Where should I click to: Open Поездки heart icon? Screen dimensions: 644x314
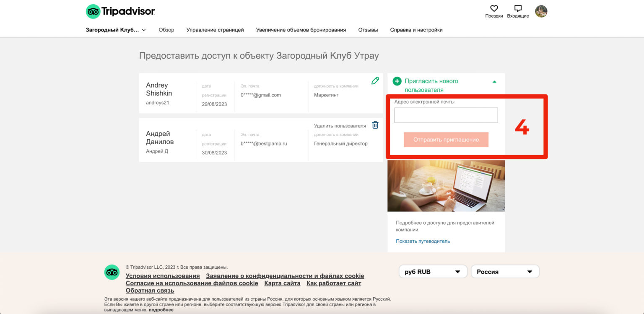pyautogui.click(x=494, y=8)
